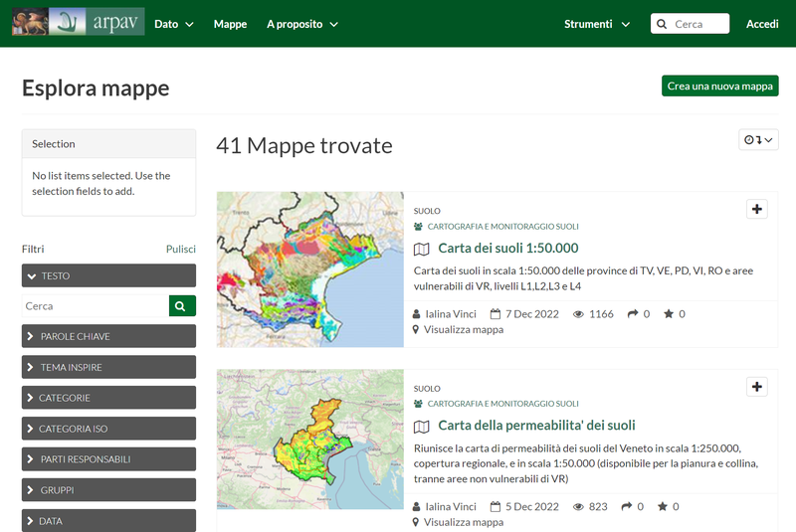
Task: Open the sort order dropdown
Action: [758, 140]
